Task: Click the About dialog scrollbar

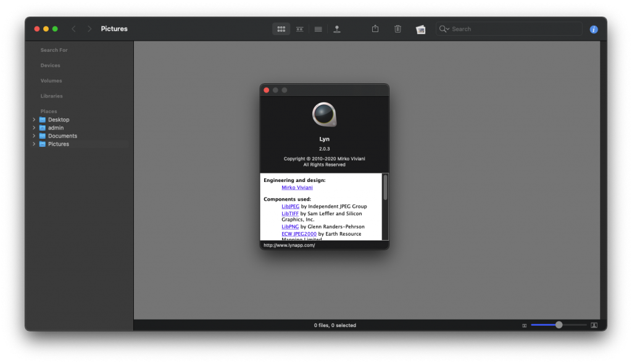Action: coord(385,187)
